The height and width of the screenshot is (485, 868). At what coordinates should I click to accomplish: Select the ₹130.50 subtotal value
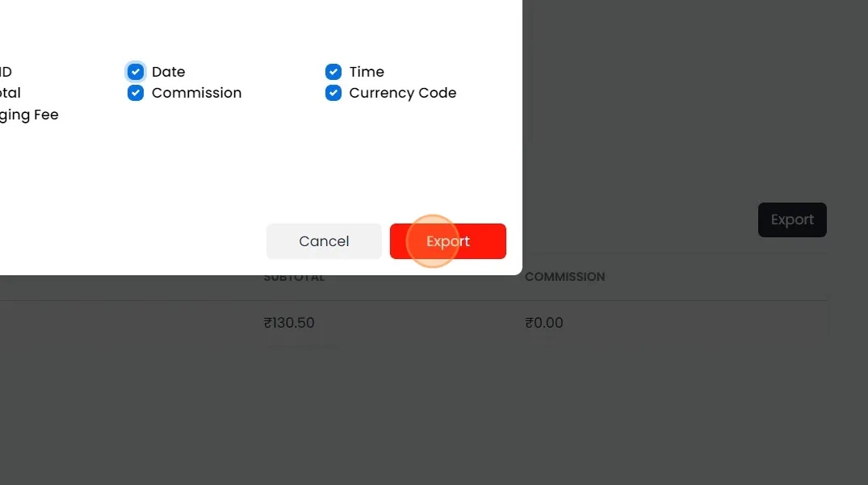(x=289, y=323)
